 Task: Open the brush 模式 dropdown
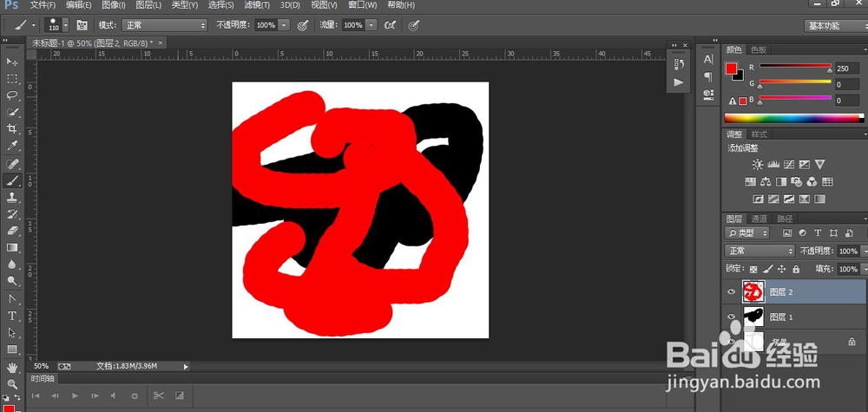(x=164, y=25)
